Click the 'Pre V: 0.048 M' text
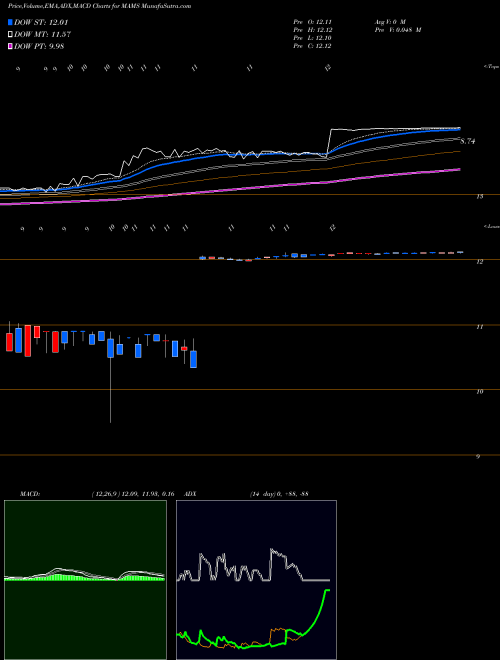Image resolution: width=500 pixels, height=660 pixels. coord(397,30)
